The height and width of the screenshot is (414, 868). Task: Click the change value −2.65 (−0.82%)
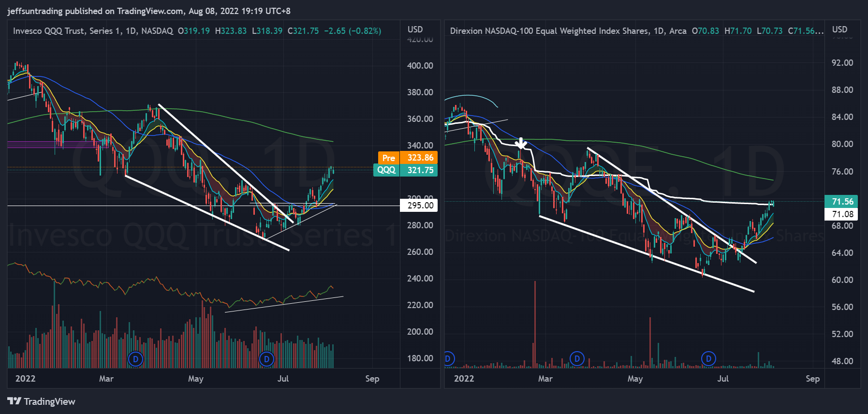point(353,31)
